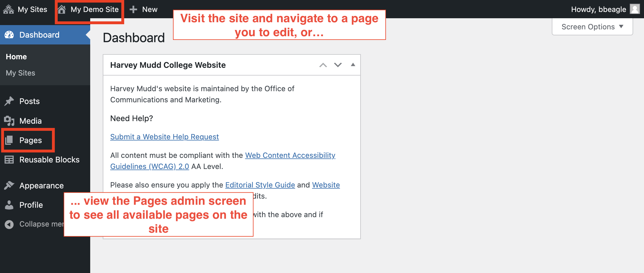Click the Reusable Blocks table icon
The image size is (644, 273).
point(9,160)
